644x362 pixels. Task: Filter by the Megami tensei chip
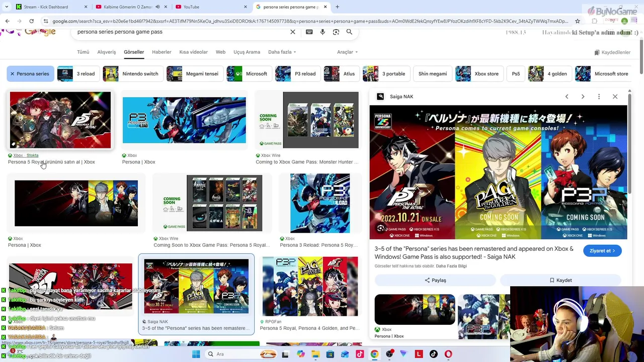(x=194, y=74)
